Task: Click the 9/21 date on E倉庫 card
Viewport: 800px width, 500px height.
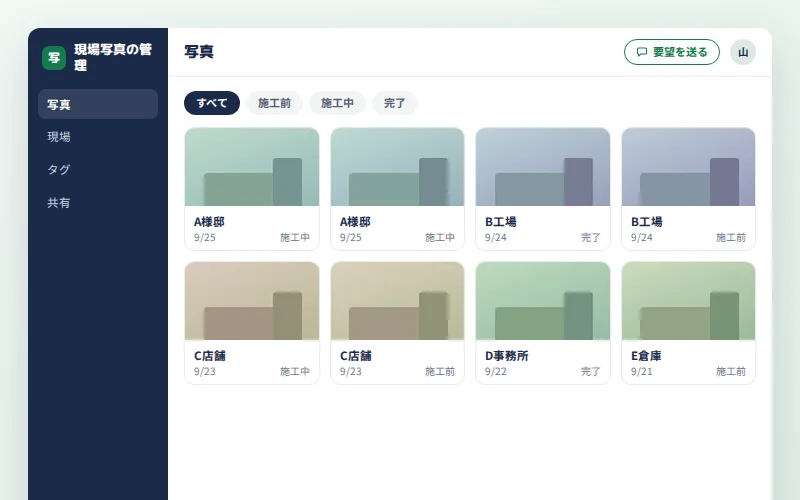Action: pos(641,371)
